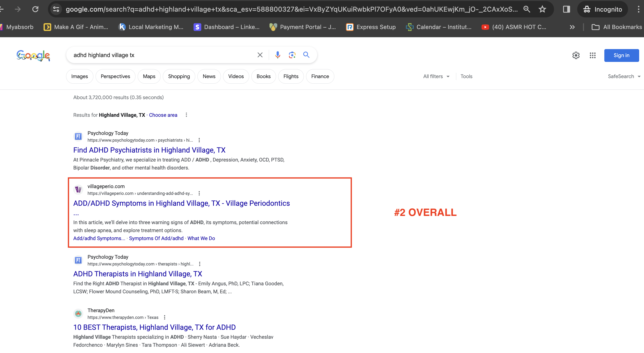Image resolution: width=644 pixels, height=353 pixels.
Task: Open the Tools options
Action: click(466, 76)
